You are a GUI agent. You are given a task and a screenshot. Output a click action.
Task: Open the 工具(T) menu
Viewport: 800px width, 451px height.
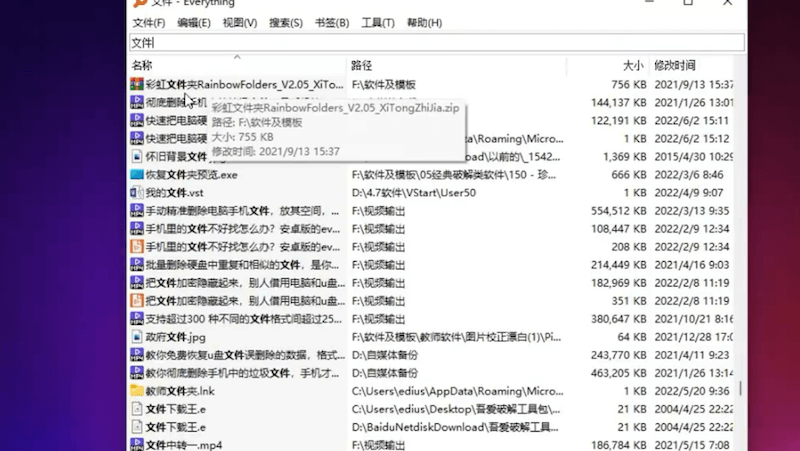point(377,23)
